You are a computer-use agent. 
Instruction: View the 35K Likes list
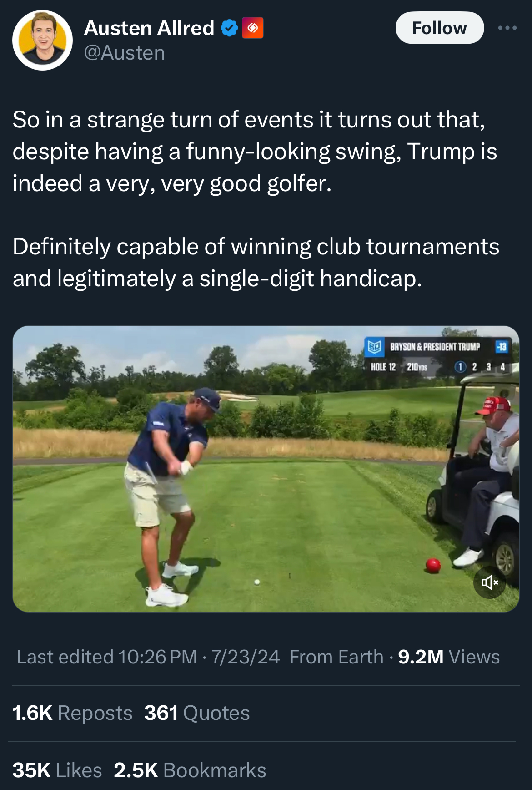click(57, 770)
